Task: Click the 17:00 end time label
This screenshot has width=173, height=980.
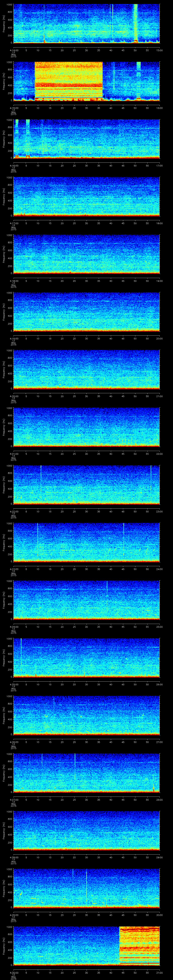Action: pos(159,166)
